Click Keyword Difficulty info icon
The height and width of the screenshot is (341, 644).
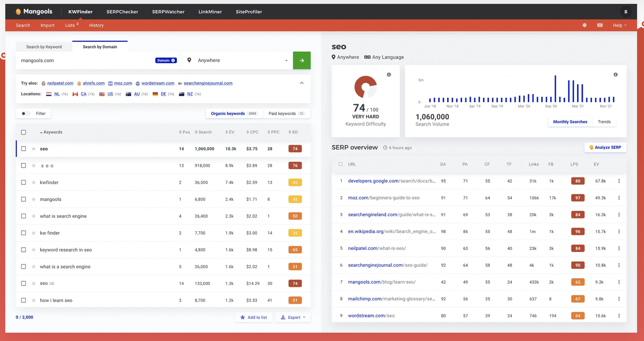coord(389,75)
